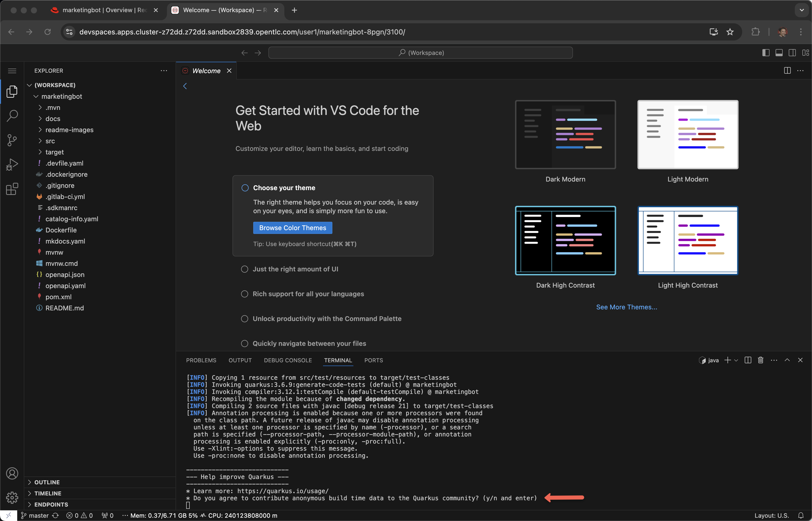Click See More Themes link
This screenshot has height=521, width=812.
click(x=626, y=307)
